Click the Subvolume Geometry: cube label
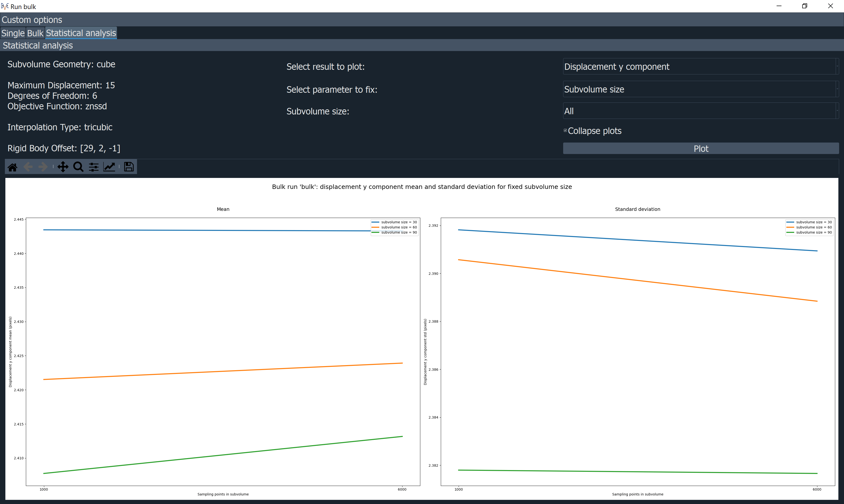Screen dimensions: 844x504 click(61, 64)
